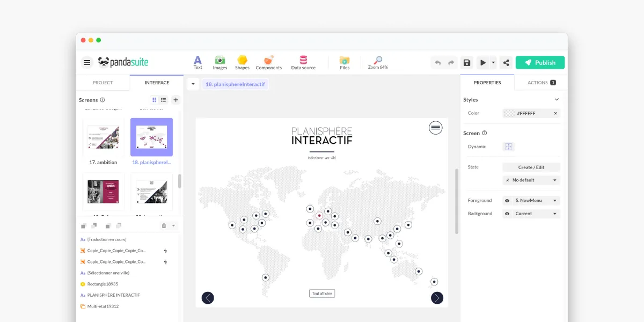Image resolution: width=644 pixels, height=322 pixels.
Task: Switch to the PROJECT tab
Action: (103, 82)
